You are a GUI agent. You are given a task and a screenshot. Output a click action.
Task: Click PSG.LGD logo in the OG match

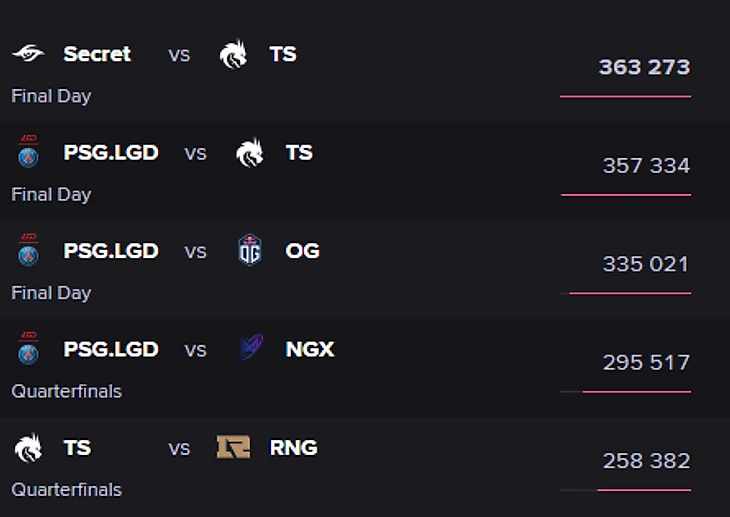click(28, 250)
